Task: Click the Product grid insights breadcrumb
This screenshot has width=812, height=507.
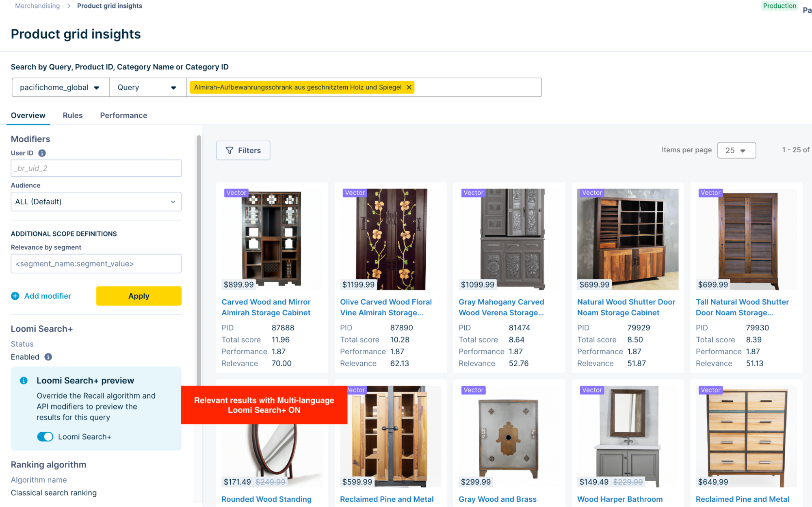Action: click(110, 6)
